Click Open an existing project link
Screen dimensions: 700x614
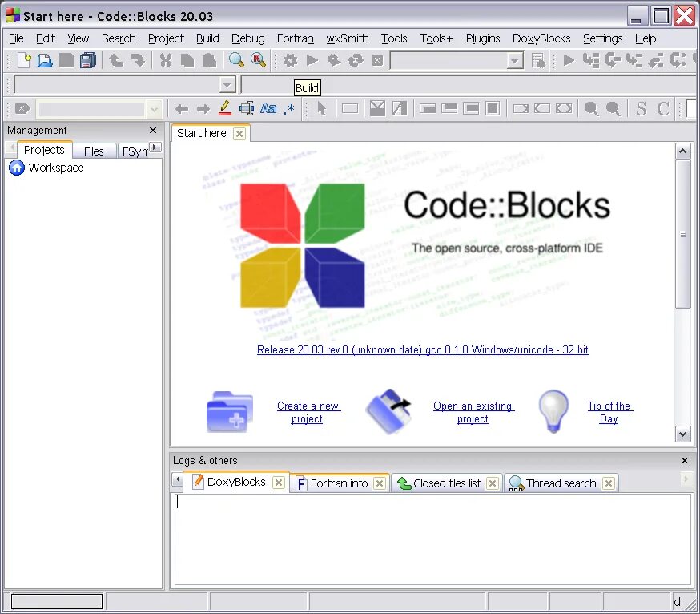(x=473, y=412)
